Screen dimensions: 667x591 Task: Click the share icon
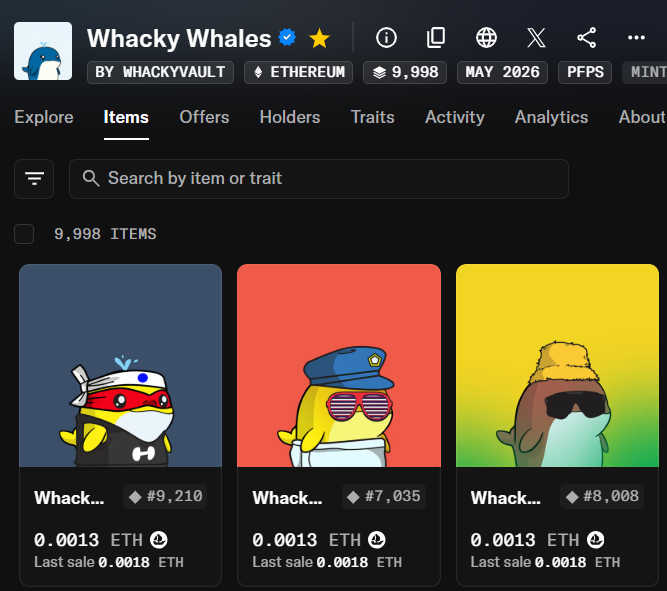tap(586, 38)
